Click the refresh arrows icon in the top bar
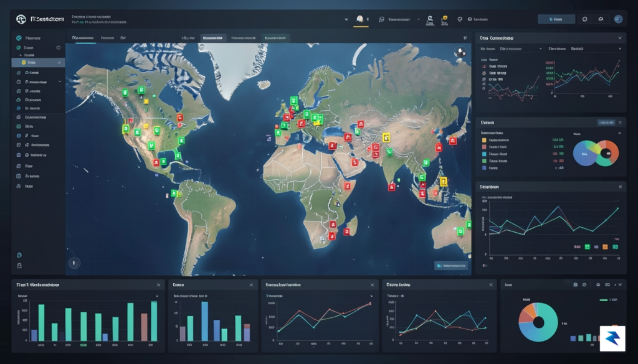Viewport: 638px width, 364px height. click(460, 19)
